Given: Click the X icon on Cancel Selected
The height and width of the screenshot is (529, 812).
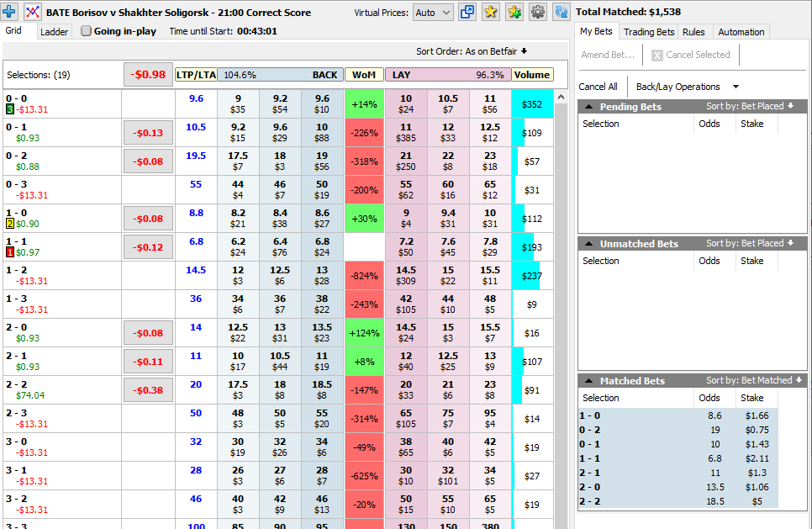Looking at the screenshot, I should click(x=657, y=56).
